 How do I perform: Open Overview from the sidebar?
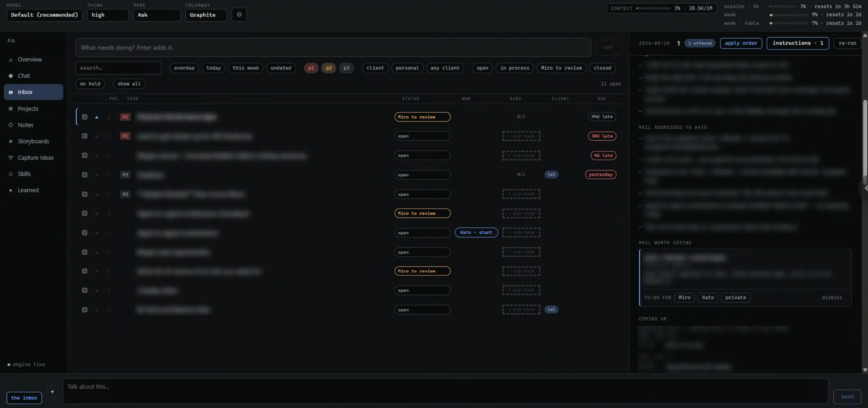[30, 60]
